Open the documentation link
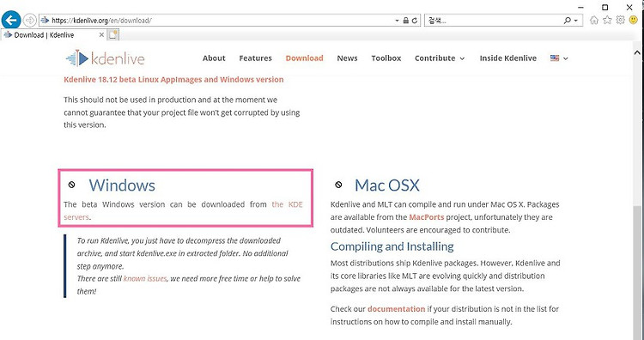Viewport: 644px width, 340px height. (397, 309)
